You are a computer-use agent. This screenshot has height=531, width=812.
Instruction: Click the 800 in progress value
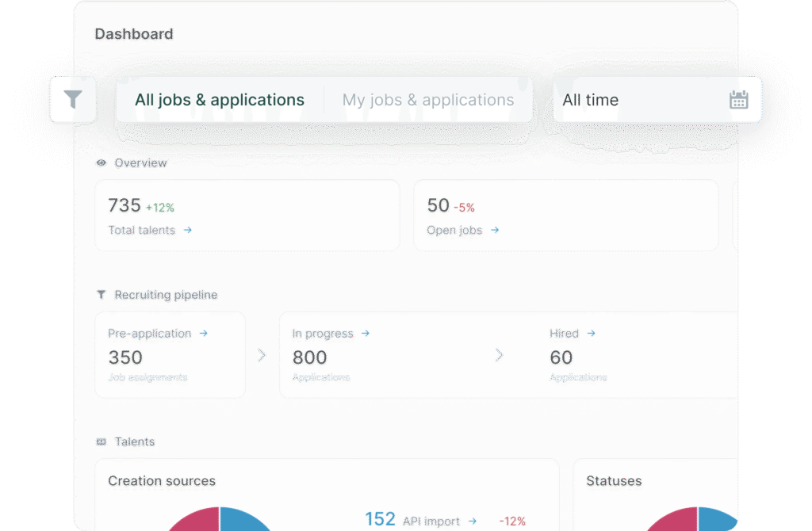310,357
